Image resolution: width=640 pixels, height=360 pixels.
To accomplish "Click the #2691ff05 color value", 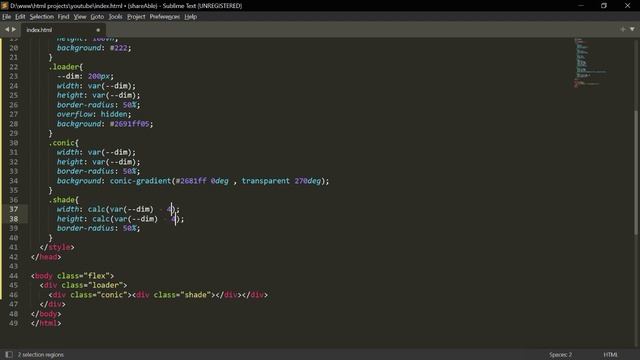I will (x=130, y=124).
